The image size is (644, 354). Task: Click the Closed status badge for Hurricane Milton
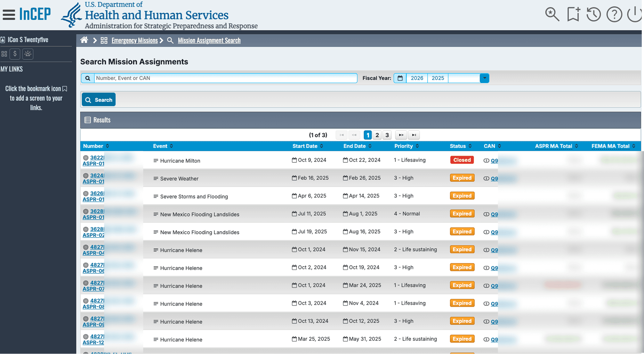click(x=462, y=160)
